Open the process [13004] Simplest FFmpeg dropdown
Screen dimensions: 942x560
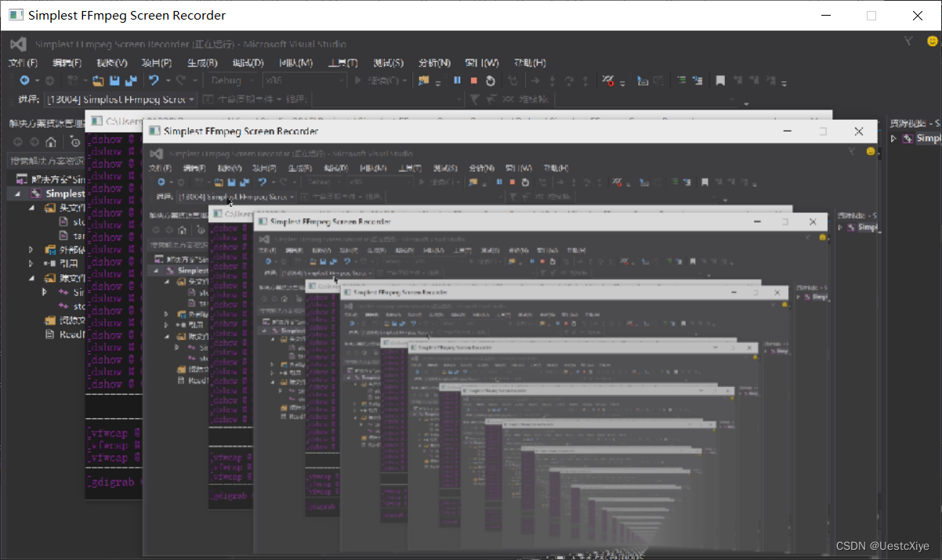120,99
